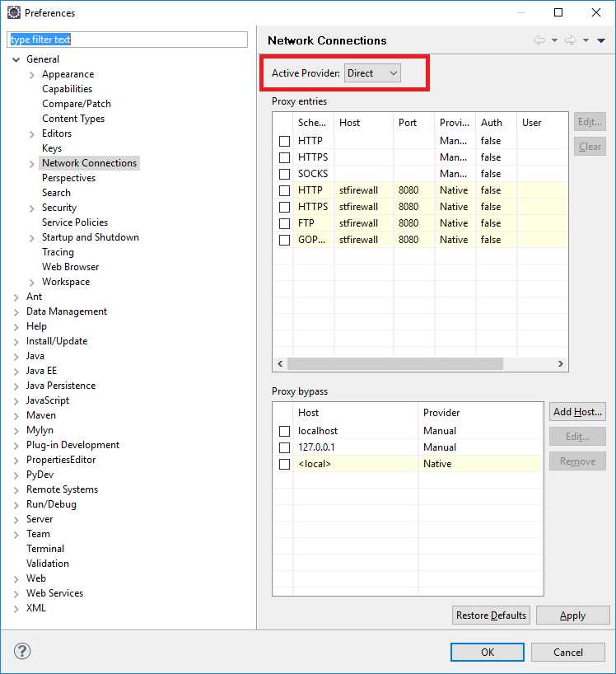The width and height of the screenshot is (616, 674).
Task: Click the proxy table scroll right arrow
Action: tap(560, 364)
